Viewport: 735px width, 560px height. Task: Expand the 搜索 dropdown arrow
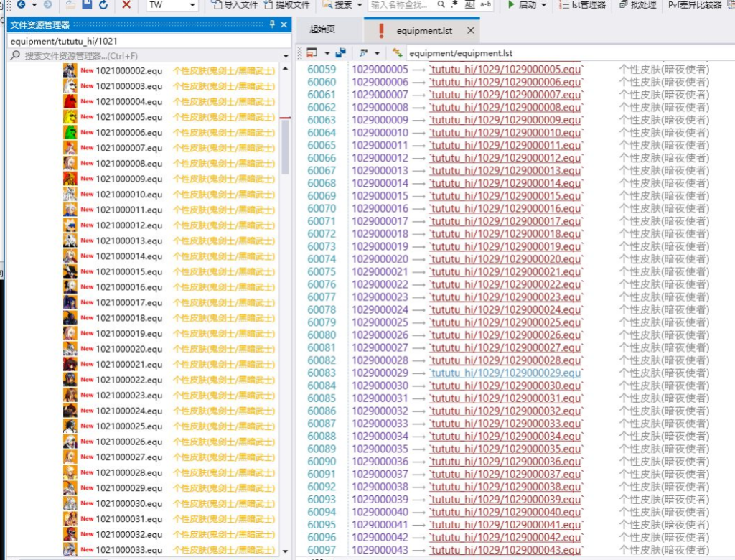tap(358, 5)
